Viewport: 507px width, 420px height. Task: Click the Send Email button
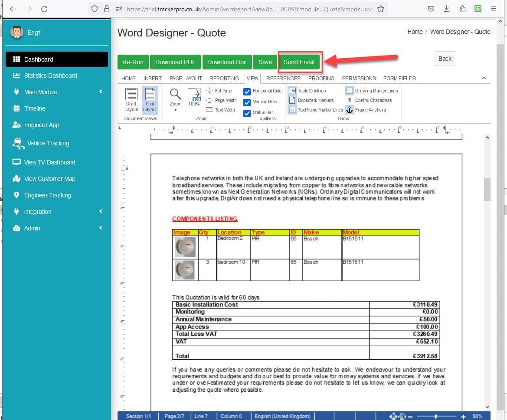coord(299,62)
